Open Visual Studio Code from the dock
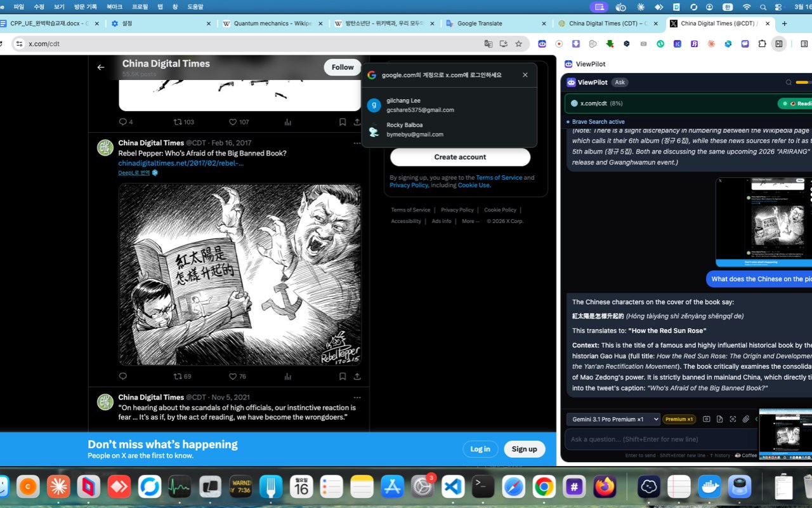The height and width of the screenshot is (508, 812). point(453,487)
